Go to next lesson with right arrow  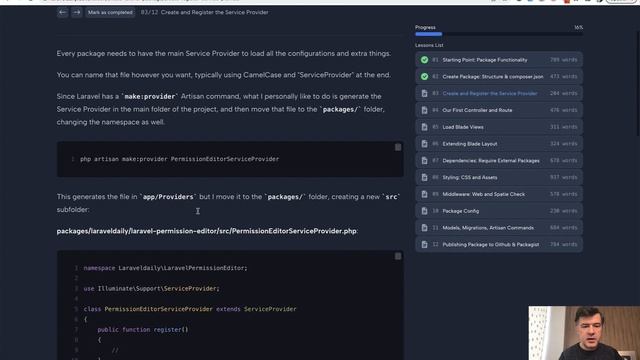point(76,12)
